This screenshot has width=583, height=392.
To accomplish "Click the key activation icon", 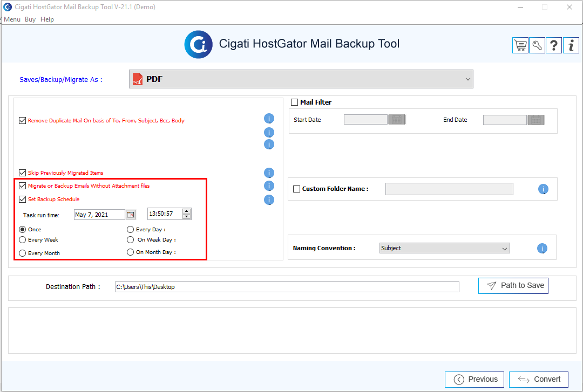I will pyautogui.click(x=537, y=45).
